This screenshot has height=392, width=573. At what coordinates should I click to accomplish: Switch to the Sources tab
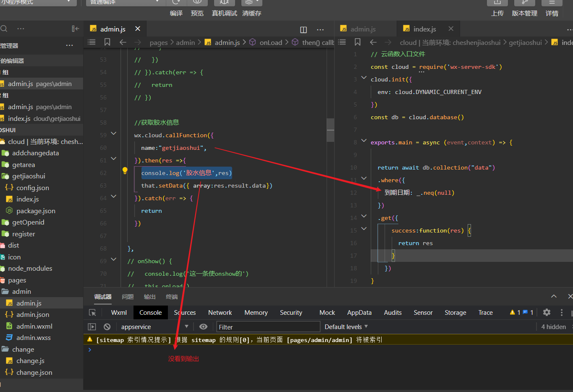(185, 313)
